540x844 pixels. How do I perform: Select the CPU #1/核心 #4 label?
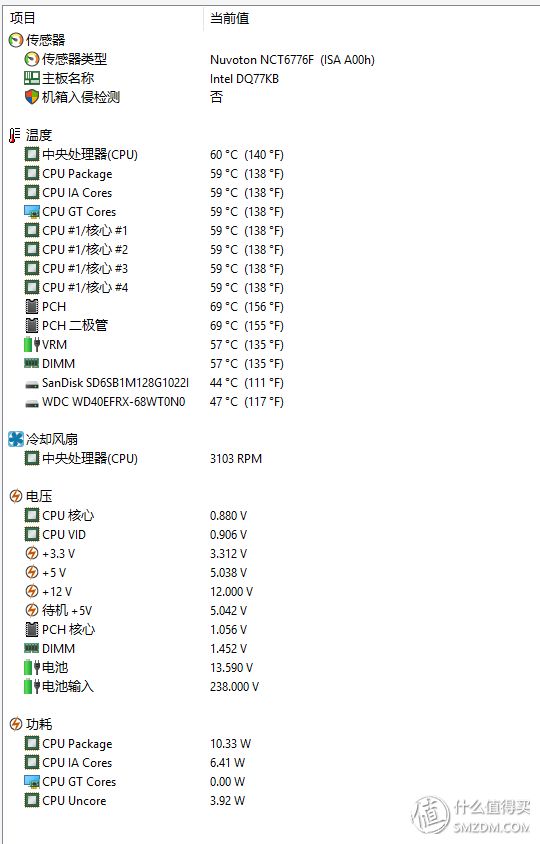point(85,287)
